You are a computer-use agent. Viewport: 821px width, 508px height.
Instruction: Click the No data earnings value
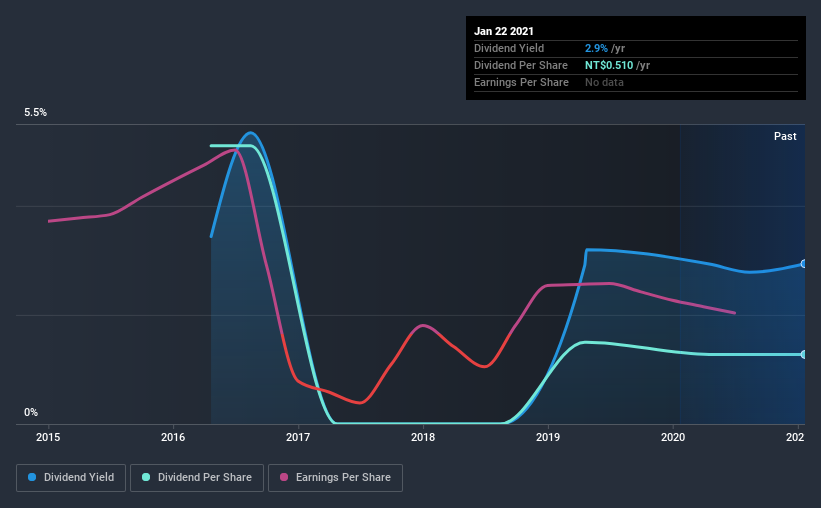tap(604, 82)
